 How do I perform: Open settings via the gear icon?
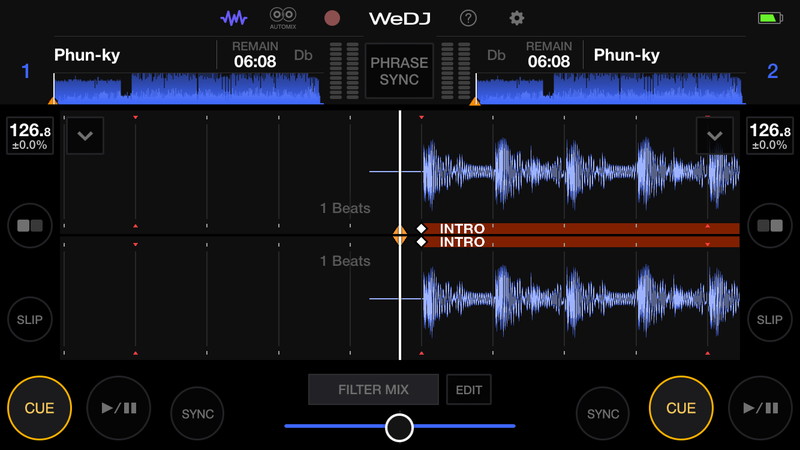pos(516,18)
